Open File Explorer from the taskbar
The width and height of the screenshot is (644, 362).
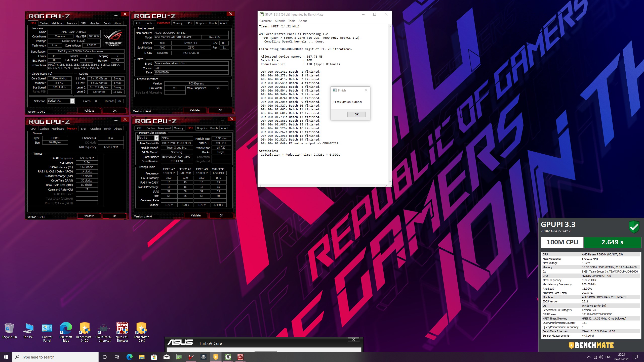142,357
